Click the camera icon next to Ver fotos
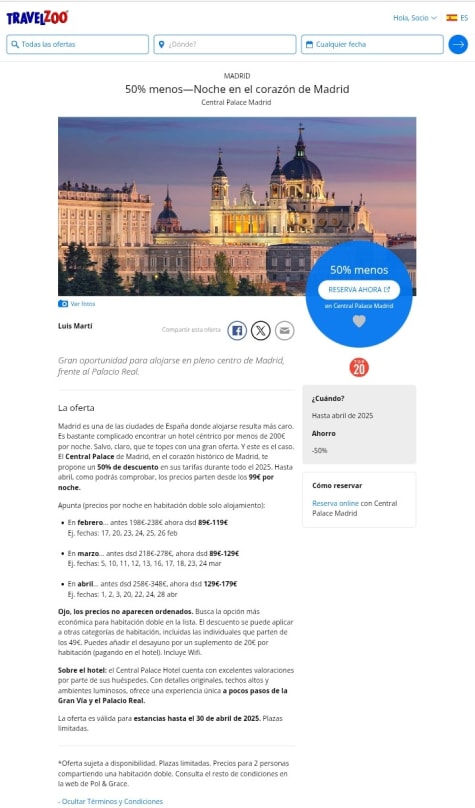The image size is (475, 808). pyautogui.click(x=63, y=304)
